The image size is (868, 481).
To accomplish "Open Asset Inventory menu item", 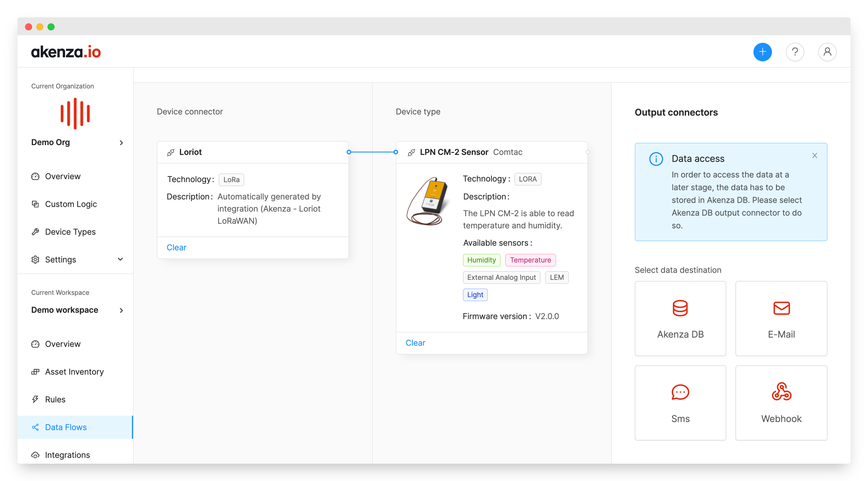I will [x=75, y=372].
